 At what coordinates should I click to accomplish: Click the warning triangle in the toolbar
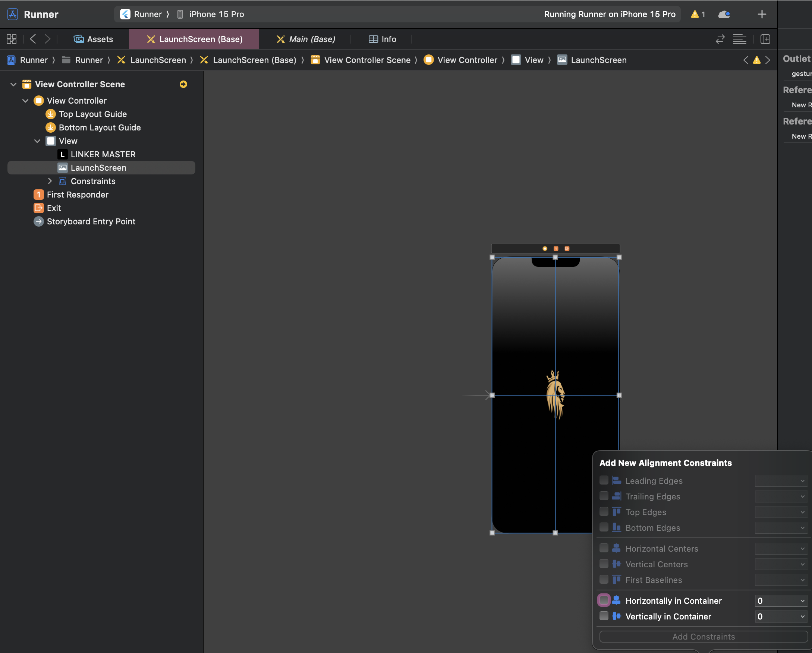point(695,14)
